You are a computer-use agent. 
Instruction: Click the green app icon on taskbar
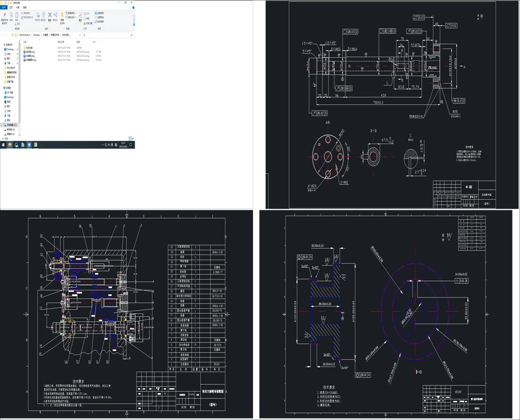click(36, 145)
